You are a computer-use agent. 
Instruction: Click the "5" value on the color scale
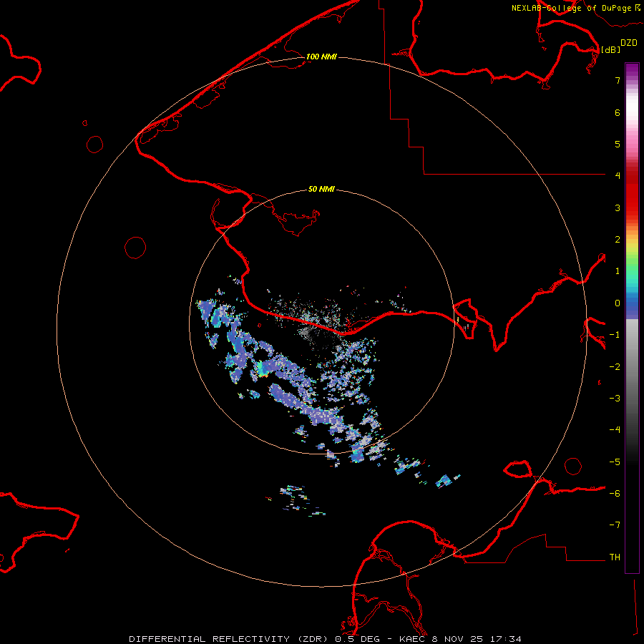(x=618, y=144)
